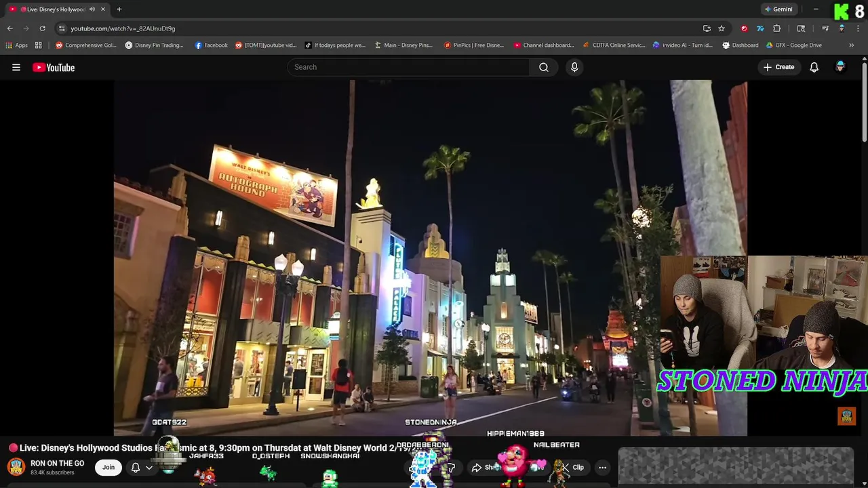Open the Extensions puzzle piece menu
This screenshot has width=868, height=488.
point(777,28)
